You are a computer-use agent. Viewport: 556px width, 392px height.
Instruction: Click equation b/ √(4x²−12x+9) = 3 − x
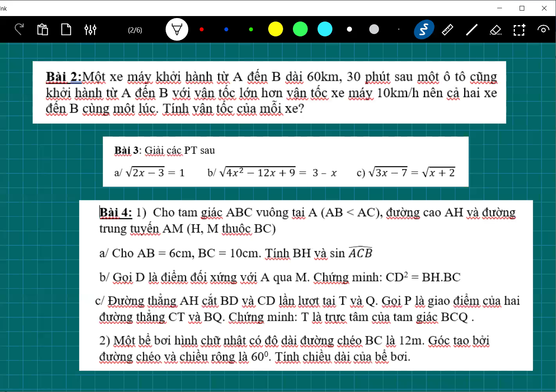(x=272, y=172)
